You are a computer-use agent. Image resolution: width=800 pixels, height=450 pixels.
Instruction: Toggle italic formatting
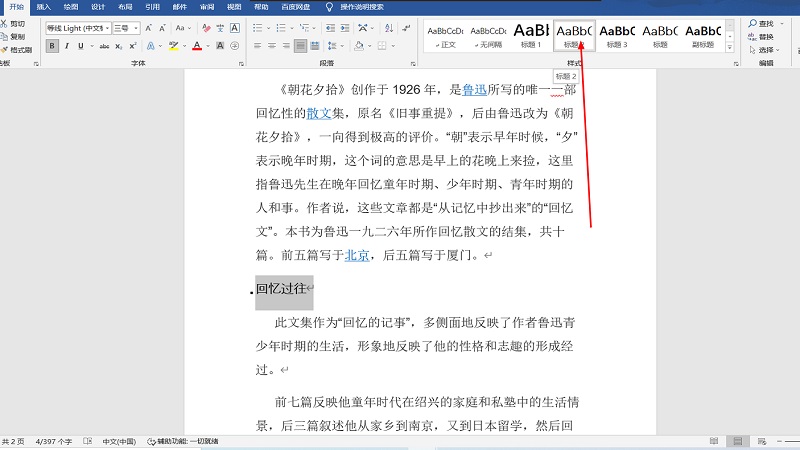(x=66, y=46)
